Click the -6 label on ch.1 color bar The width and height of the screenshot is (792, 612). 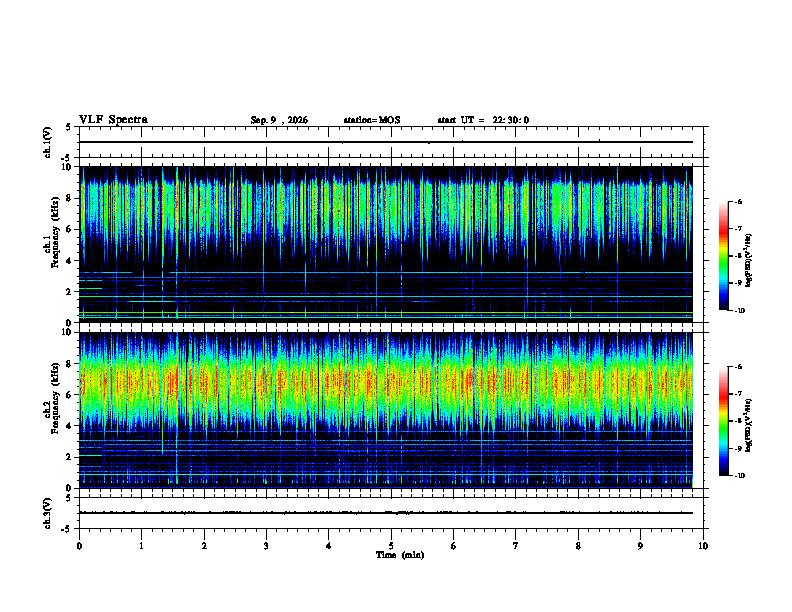738,202
